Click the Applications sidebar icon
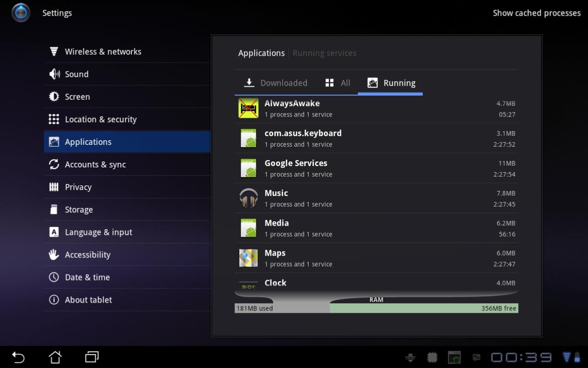588x368 pixels. [x=54, y=142]
